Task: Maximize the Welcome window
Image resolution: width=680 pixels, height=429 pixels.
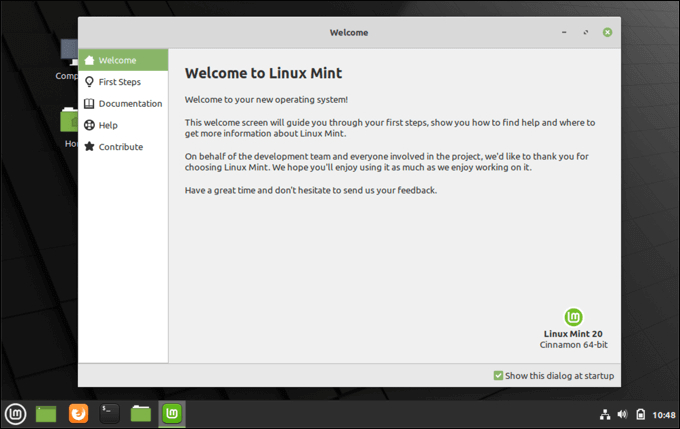Action: pos(586,33)
